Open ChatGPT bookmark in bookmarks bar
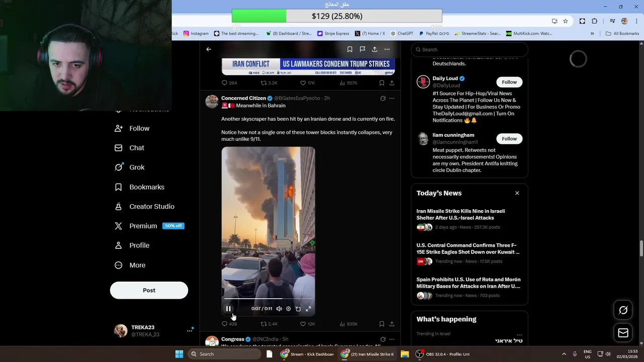 pyautogui.click(x=401, y=34)
